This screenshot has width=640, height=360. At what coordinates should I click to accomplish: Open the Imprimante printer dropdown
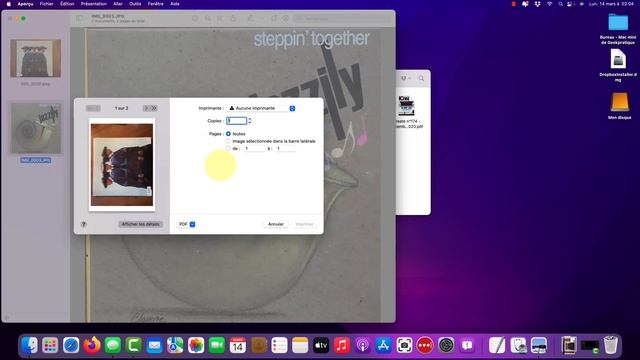(x=261, y=108)
